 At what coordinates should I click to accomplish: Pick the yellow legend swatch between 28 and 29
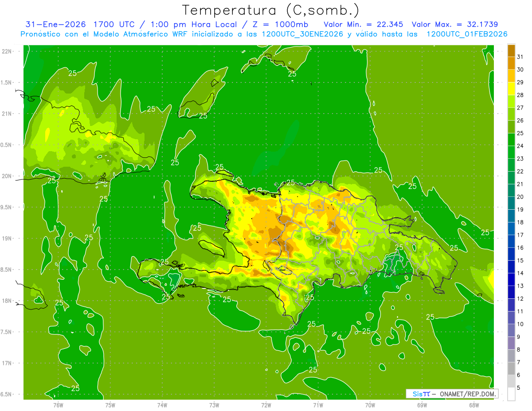pyautogui.click(x=511, y=89)
